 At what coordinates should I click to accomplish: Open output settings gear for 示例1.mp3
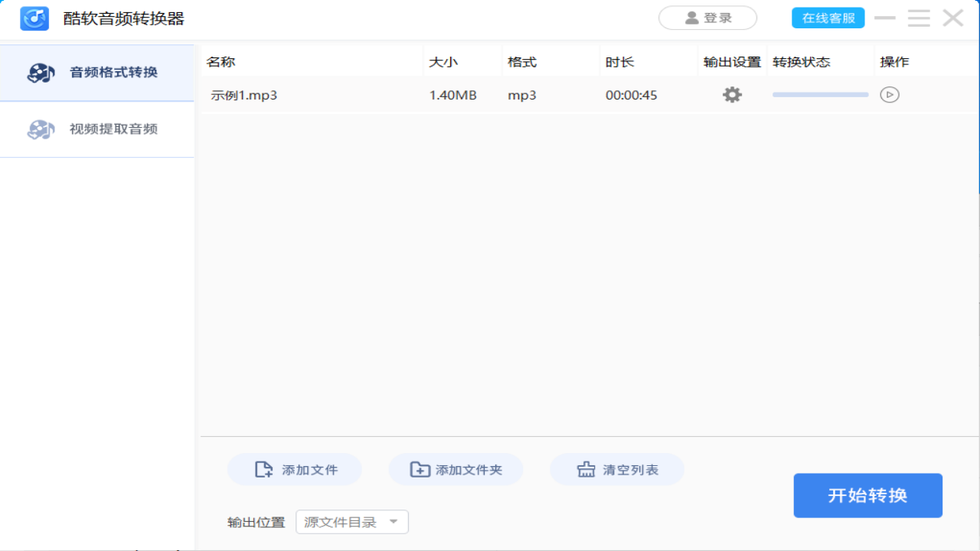click(731, 94)
